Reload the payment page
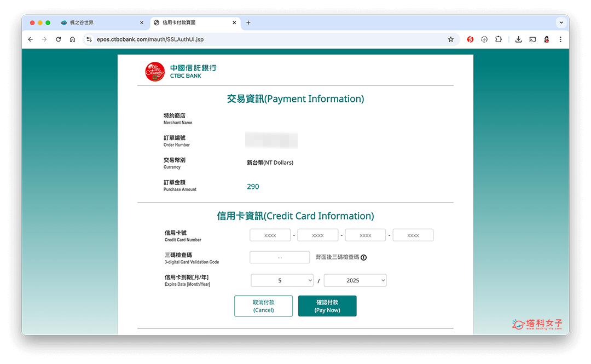This screenshot has width=591, height=364. pyautogui.click(x=59, y=39)
